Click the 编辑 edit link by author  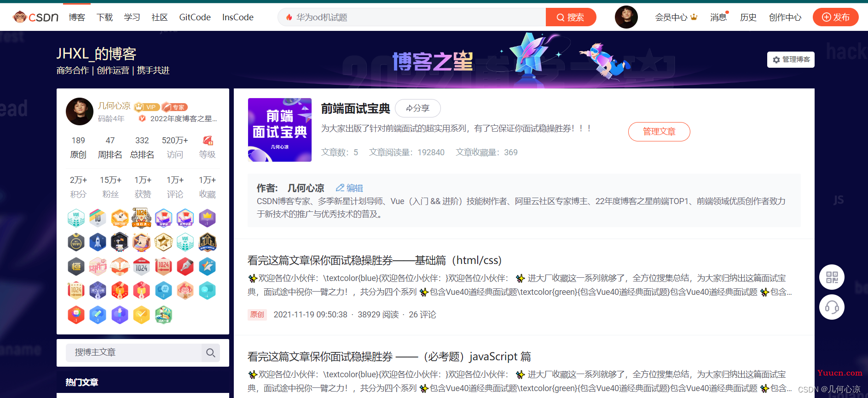(x=349, y=188)
